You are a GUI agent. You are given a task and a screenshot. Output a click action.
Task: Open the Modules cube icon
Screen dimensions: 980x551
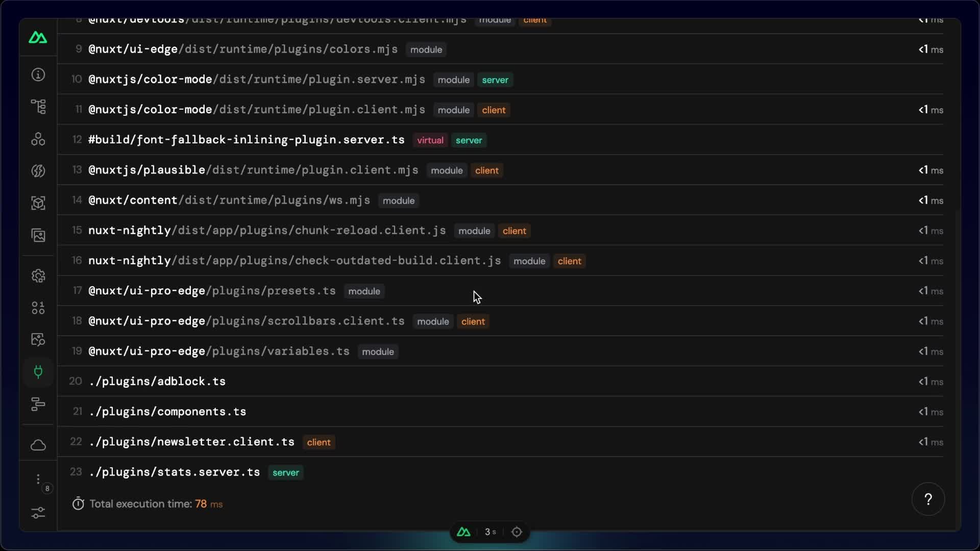pyautogui.click(x=38, y=203)
